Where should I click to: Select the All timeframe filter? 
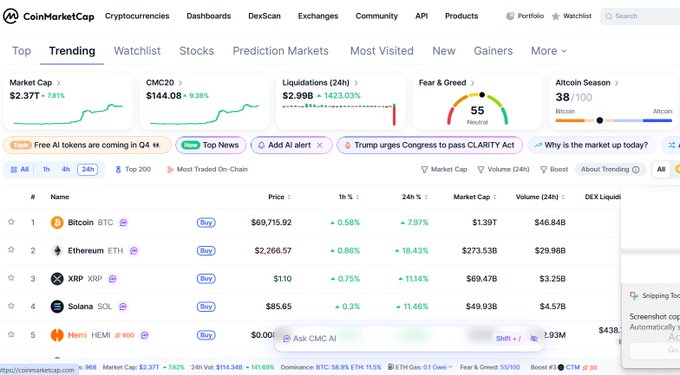[x=20, y=170]
